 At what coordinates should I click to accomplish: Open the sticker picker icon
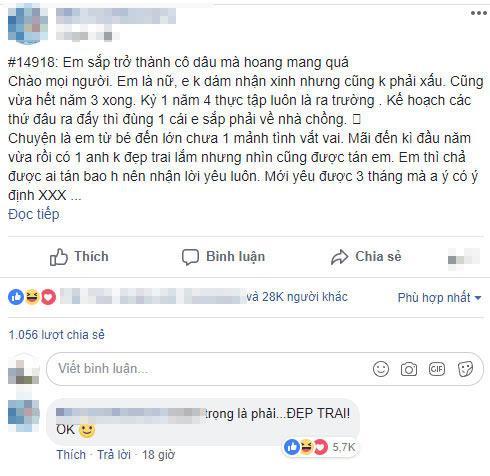click(x=465, y=369)
